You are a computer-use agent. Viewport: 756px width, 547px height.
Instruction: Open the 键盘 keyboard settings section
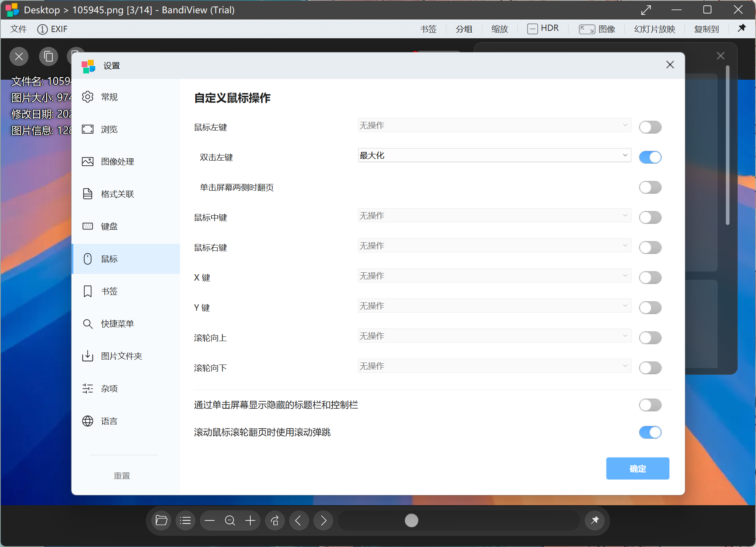[x=126, y=227]
